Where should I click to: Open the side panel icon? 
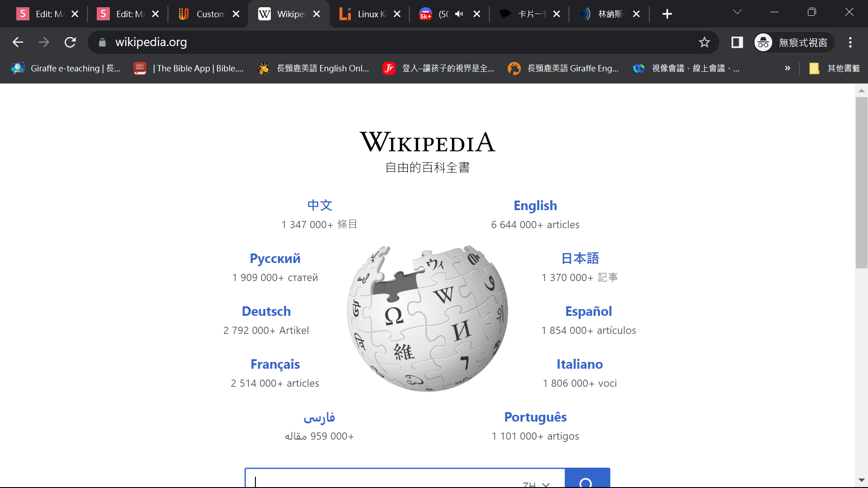pyautogui.click(x=737, y=42)
